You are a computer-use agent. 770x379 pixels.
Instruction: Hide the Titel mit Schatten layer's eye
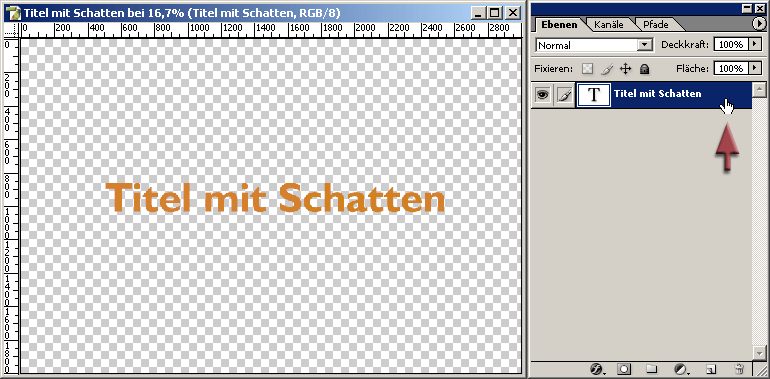pos(542,95)
